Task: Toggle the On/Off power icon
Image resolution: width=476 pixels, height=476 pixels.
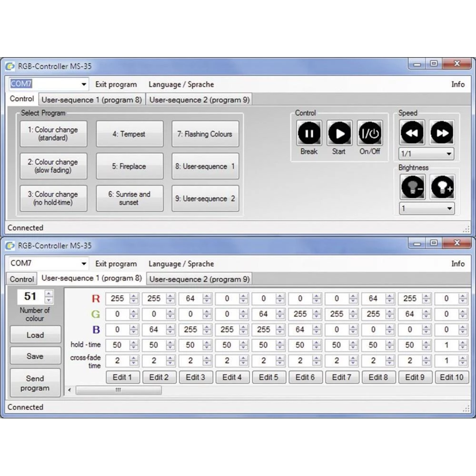Action: point(370,133)
